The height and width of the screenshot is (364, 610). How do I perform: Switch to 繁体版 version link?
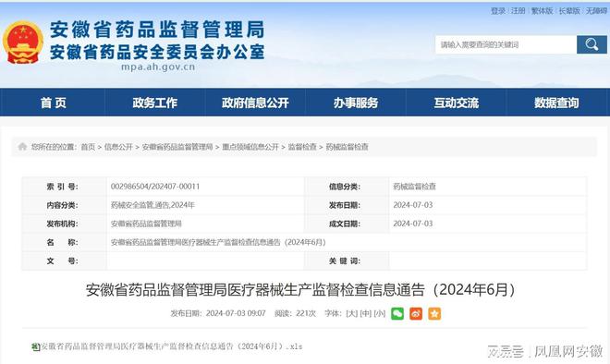click(x=542, y=11)
